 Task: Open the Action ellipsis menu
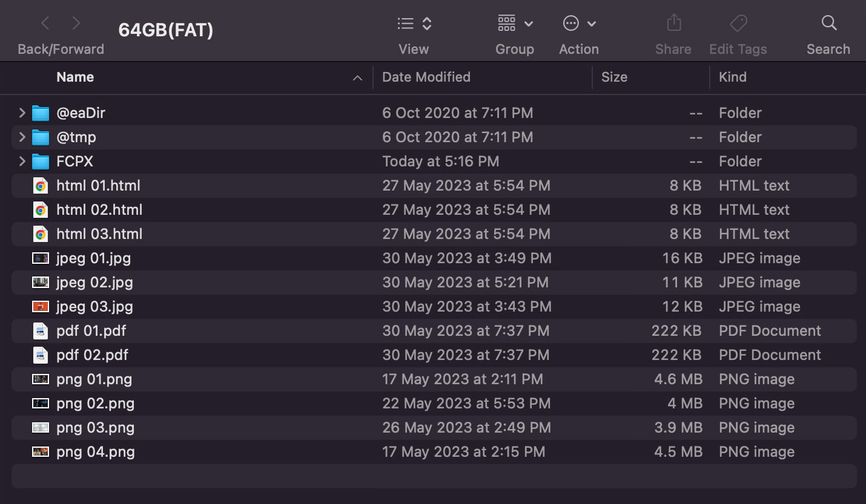tap(579, 24)
